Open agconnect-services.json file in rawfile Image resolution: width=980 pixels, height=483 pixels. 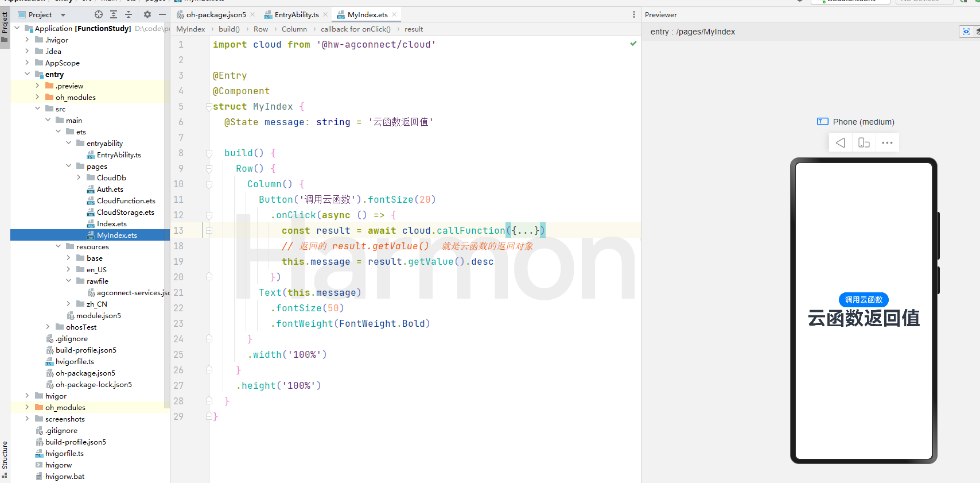pyautogui.click(x=133, y=292)
